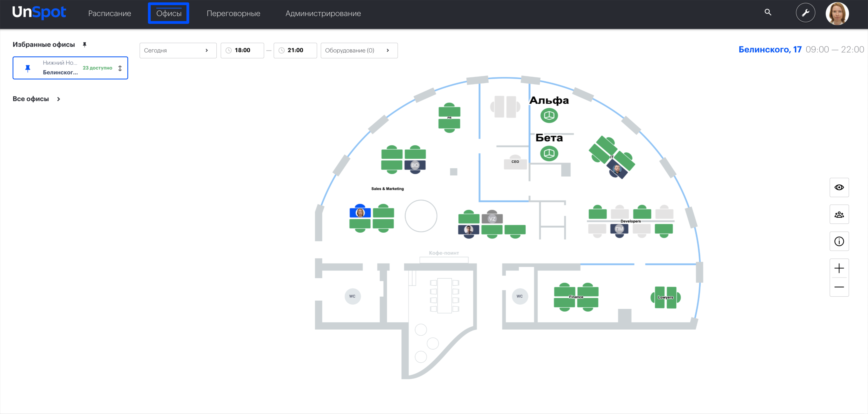Select the ПМ desk in Developers
868x414 pixels.
pyautogui.click(x=619, y=230)
